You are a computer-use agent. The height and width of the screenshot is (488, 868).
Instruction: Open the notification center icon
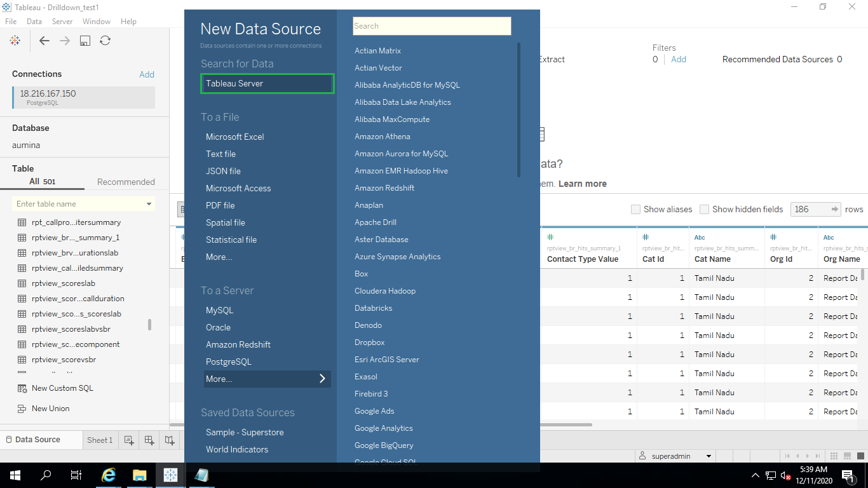coord(847,475)
